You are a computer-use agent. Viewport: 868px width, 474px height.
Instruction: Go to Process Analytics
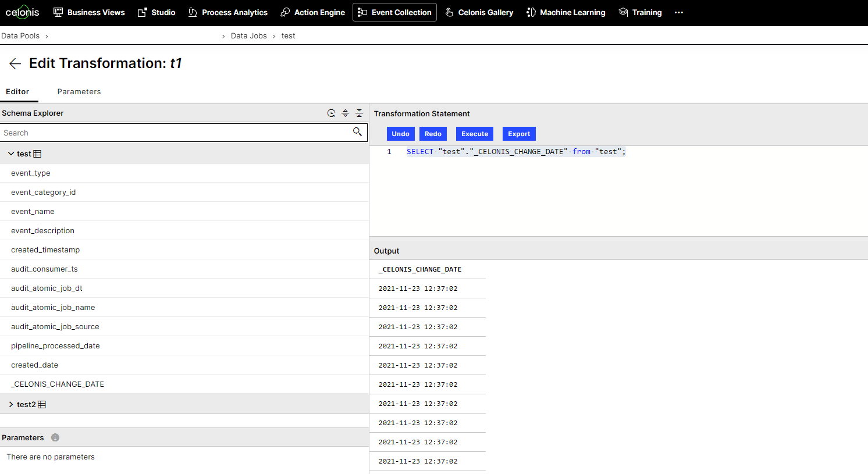pyautogui.click(x=227, y=12)
